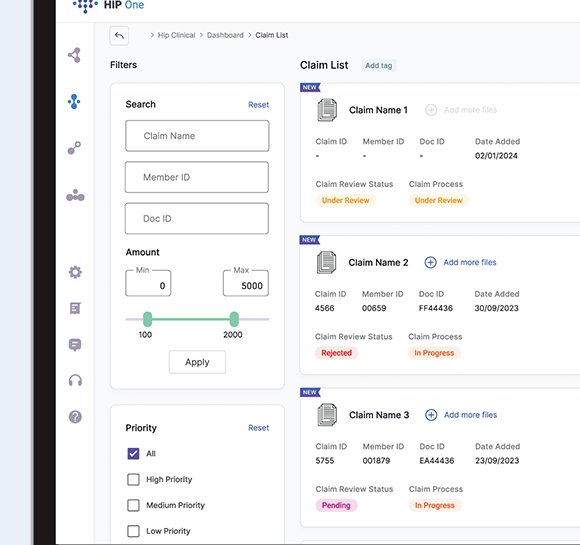Click Add tag next to Claim List
The image size is (580, 545).
[x=378, y=65]
